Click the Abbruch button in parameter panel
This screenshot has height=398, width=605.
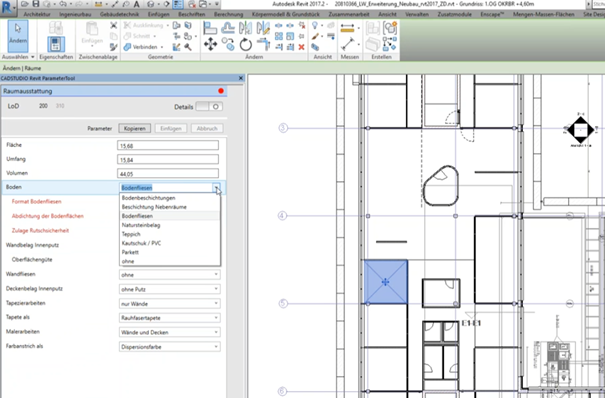click(207, 128)
